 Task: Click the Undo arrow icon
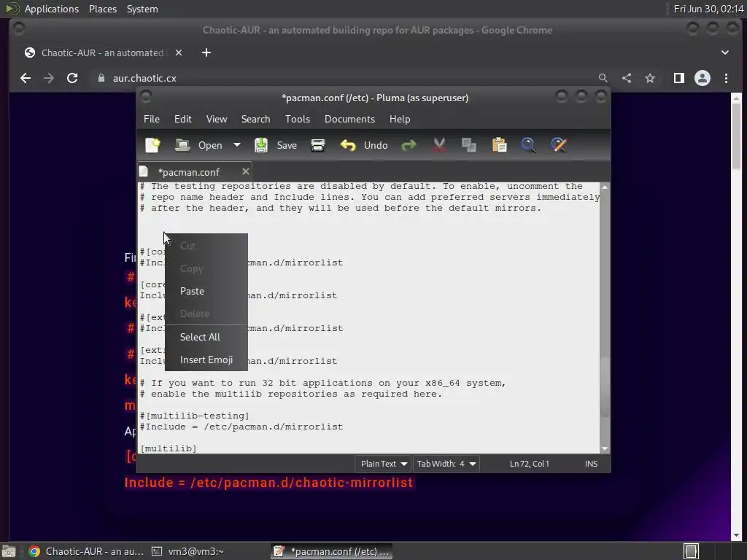(348, 145)
